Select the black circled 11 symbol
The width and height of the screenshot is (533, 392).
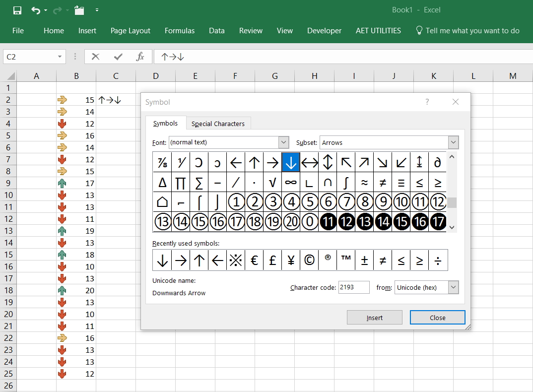[x=328, y=221]
